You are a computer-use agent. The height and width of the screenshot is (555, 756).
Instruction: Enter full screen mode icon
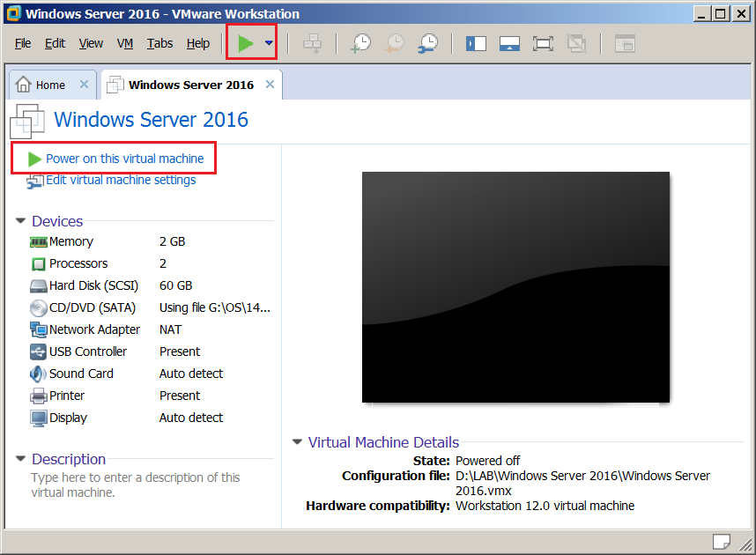click(543, 44)
